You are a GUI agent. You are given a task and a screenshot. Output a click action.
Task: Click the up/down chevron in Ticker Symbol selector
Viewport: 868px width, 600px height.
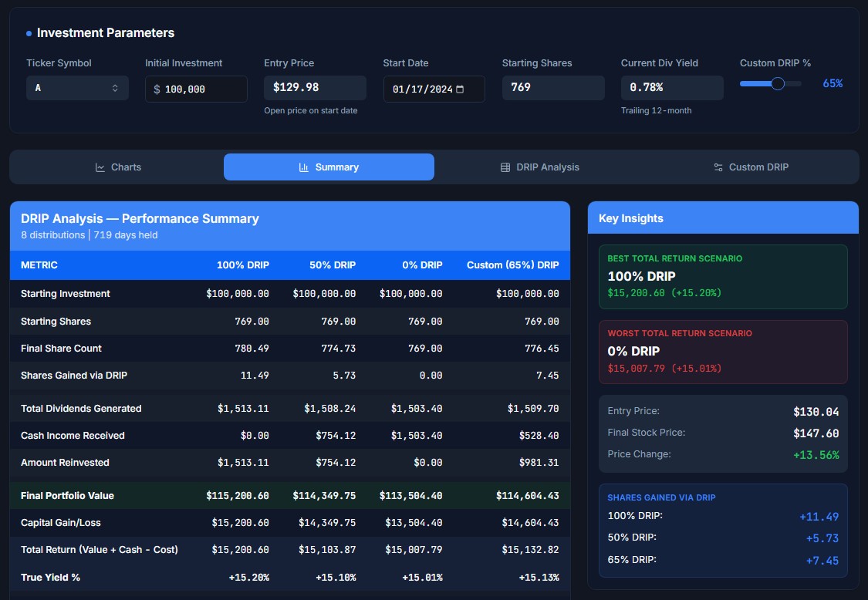(115, 88)
